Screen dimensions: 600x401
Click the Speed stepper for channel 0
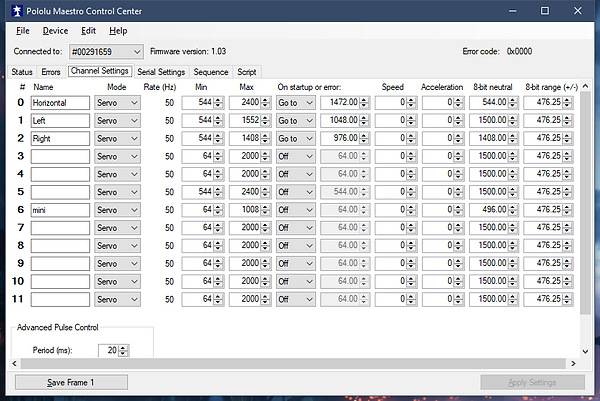point(411,103)
